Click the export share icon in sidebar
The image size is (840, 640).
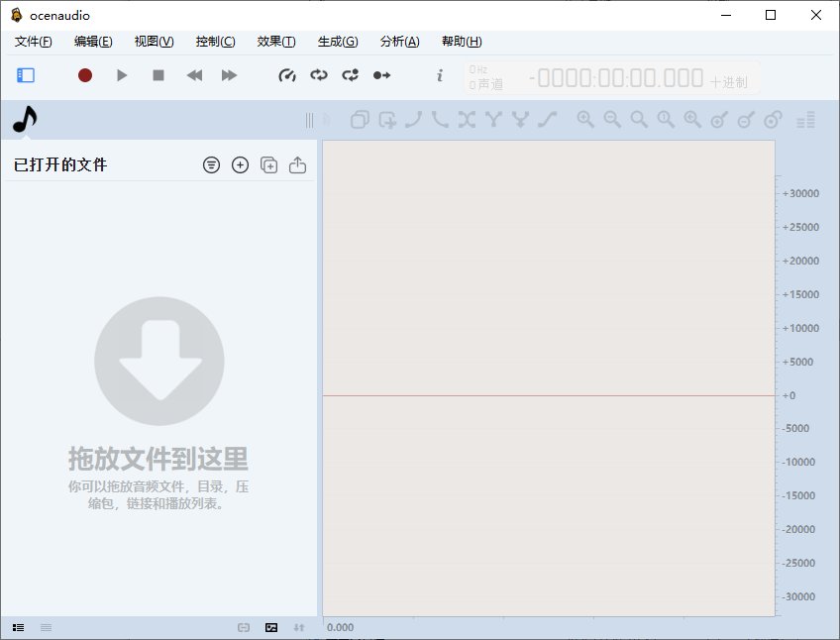click(297, 165)
